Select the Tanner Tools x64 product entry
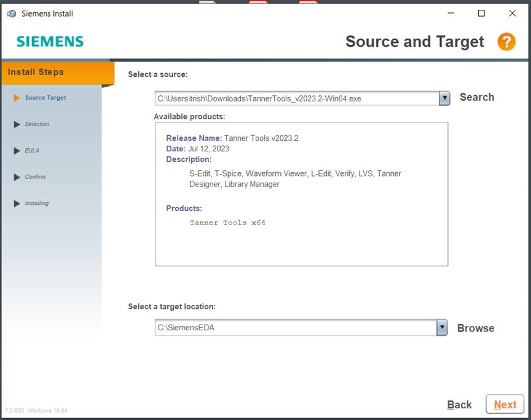The height and width of the screenshot is (420, 531). [x=227, y=223]
